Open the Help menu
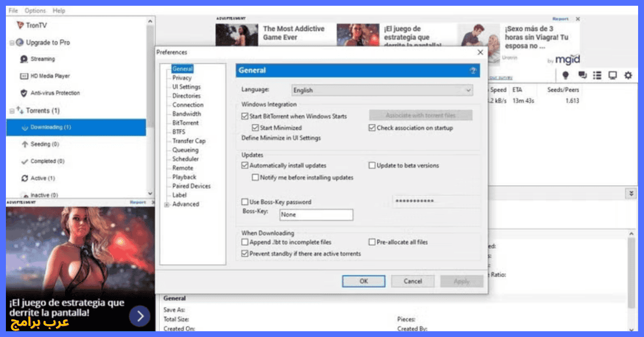Viewport: 644px width, 337px height. click(59, 11)
